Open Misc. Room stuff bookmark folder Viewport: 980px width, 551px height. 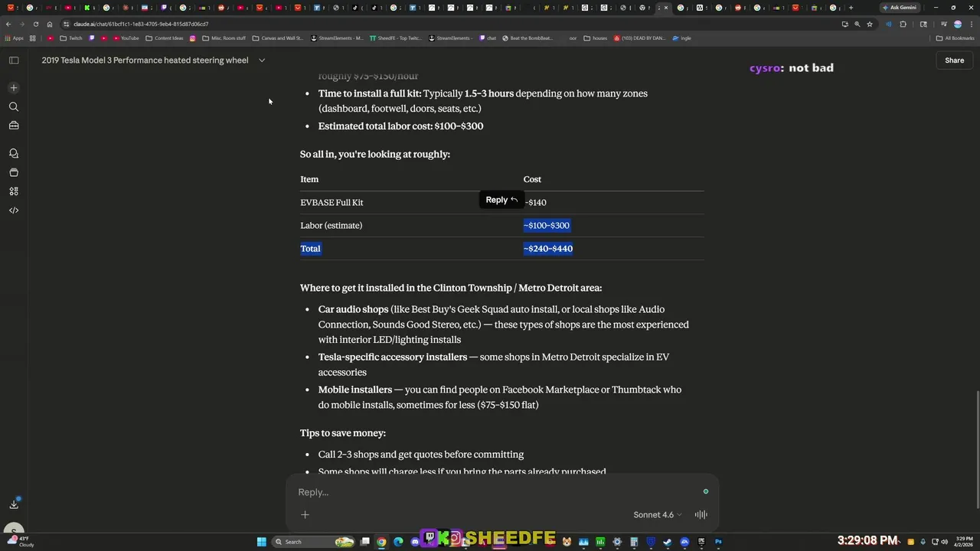click(224, 37)
